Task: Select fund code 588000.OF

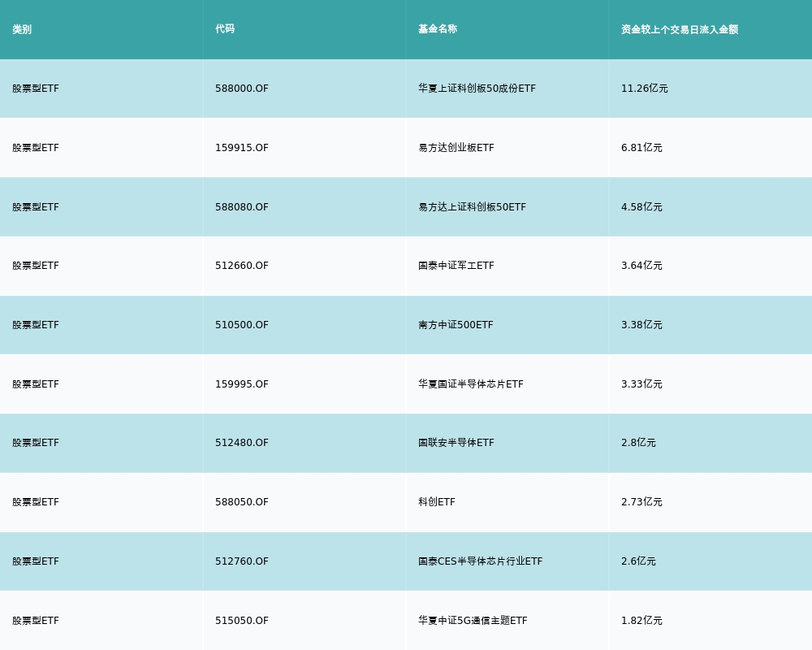Action: point(242,89)
